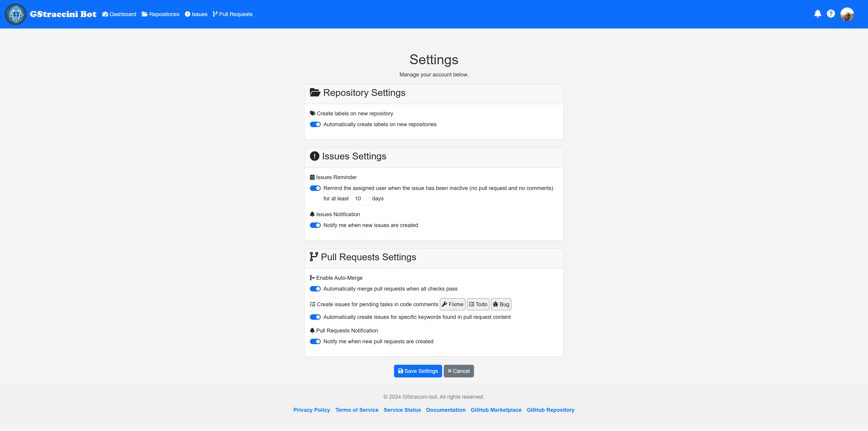Click the Issues Settings heading text
Screen dimensions: 868x431
[354, 156]
